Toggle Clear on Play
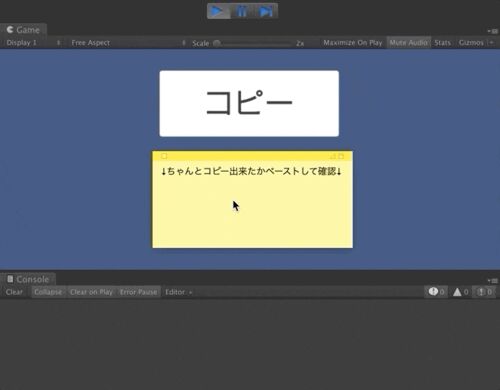This screenshot has height=390, width=500. click(91, 292)
